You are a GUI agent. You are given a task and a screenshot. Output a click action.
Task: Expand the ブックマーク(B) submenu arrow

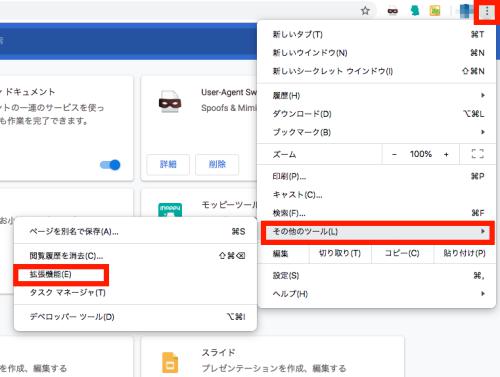(482, 132)
